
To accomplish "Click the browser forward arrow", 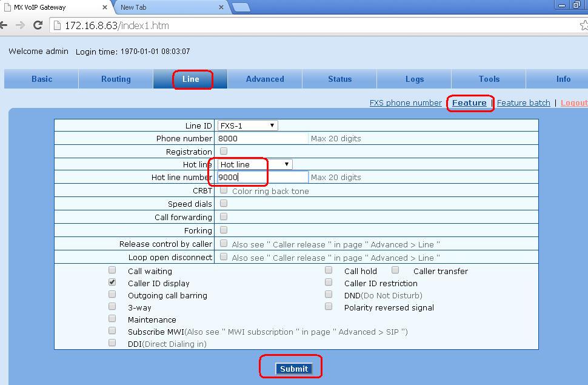I will (x=20, y=25).
